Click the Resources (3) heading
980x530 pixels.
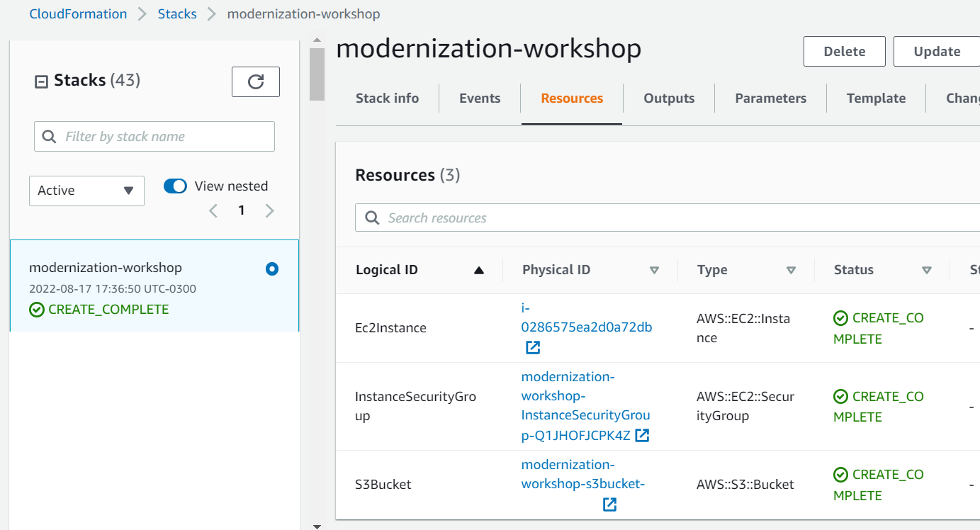[x=407, y=175]
